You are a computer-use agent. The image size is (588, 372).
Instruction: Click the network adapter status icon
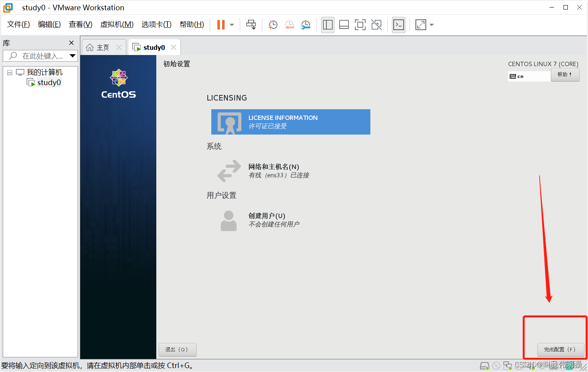coord(507,366)
